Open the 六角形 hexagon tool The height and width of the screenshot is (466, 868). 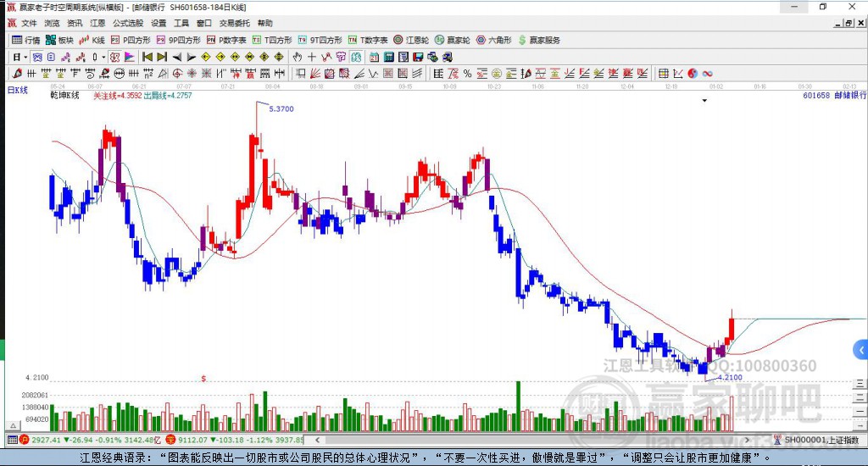494,40
